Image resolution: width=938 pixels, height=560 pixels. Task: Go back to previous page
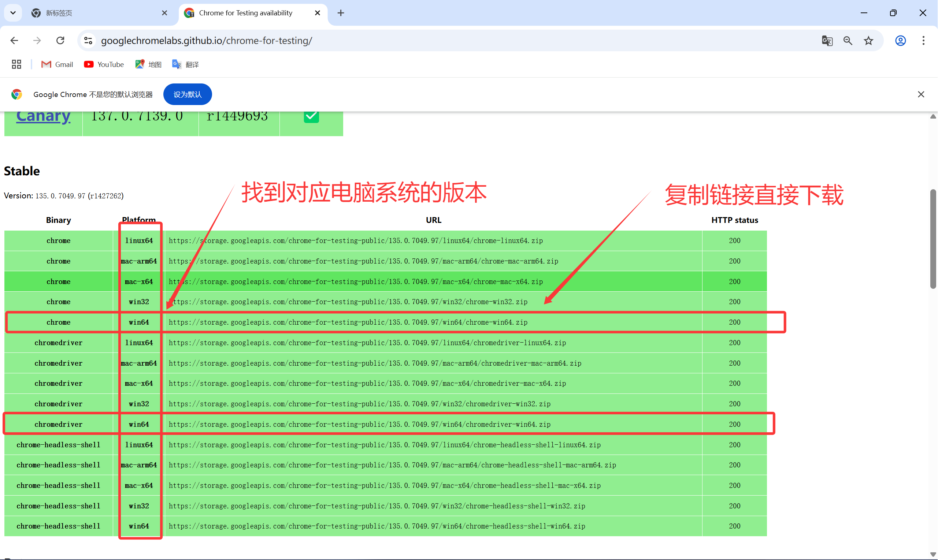(14, 41)
